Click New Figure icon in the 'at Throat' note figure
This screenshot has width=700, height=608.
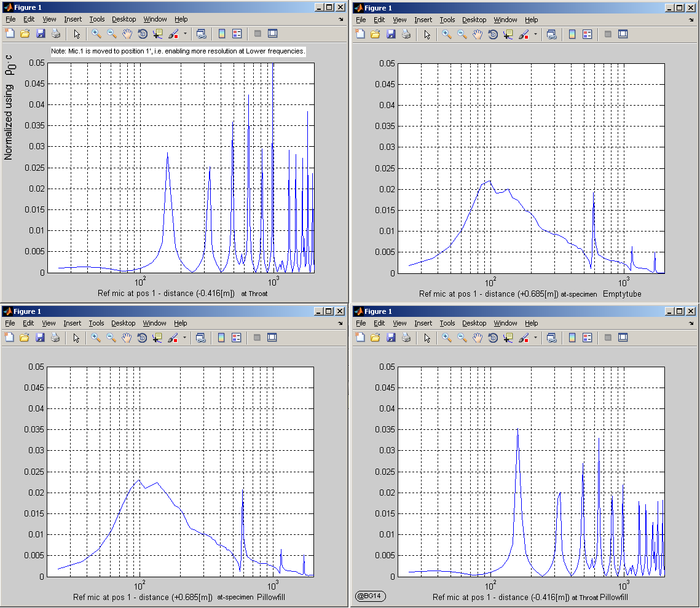pos(10,33)
